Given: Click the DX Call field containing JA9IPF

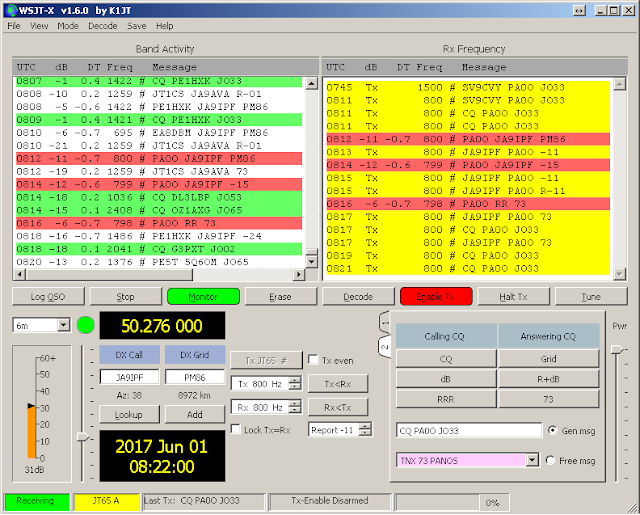Looking at the screenshot, I should tap(129, 377).
